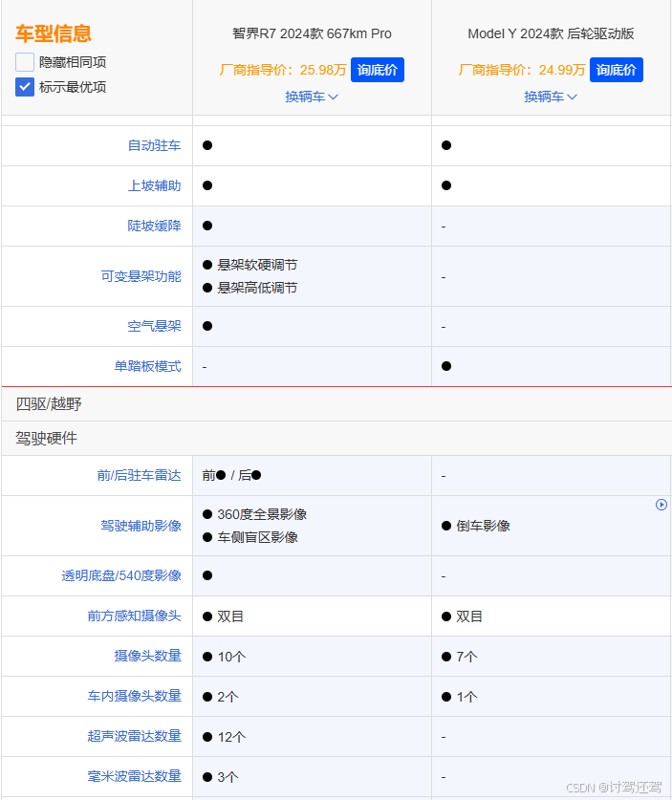The width and height of the screenshot is (672, 800).
Task: Open the 驾驶辅助影像 parameter link
Action: tap(141, 526)
